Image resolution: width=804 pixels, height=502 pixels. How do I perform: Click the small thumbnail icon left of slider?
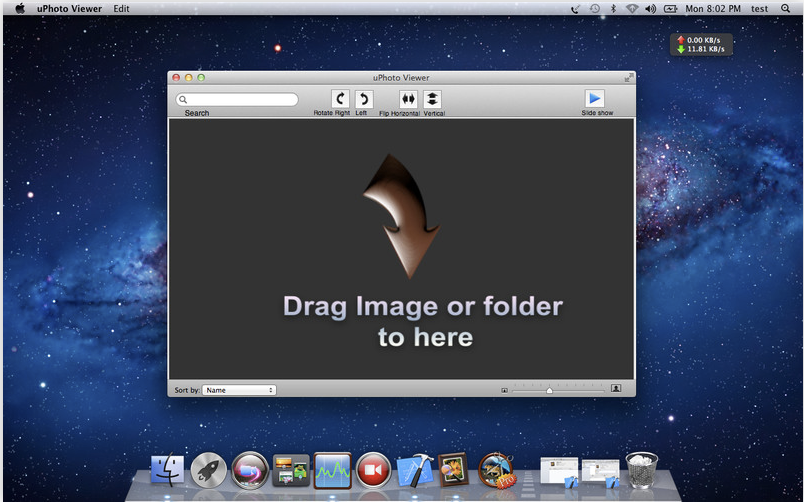tap(504, 391)
